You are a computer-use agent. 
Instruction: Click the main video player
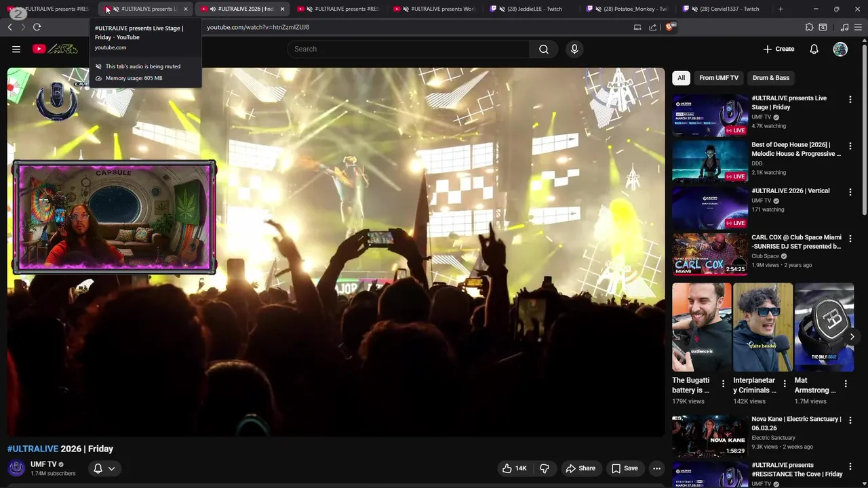(336, 252)
